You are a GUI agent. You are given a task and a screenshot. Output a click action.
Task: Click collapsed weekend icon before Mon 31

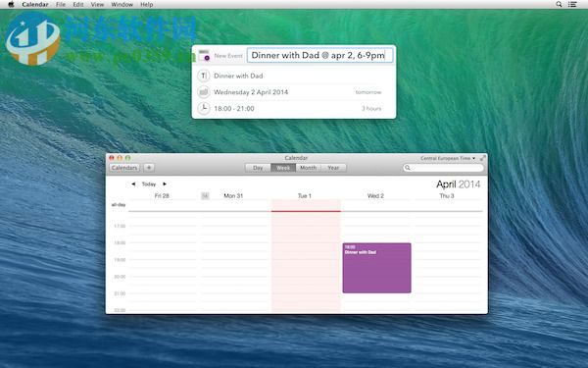[x=205, y=195]
